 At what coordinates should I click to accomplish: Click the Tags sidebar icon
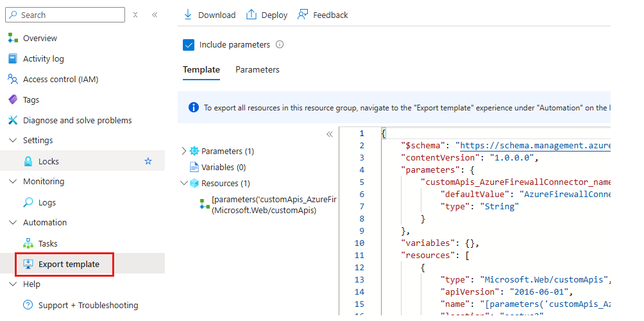pos(13,100)
